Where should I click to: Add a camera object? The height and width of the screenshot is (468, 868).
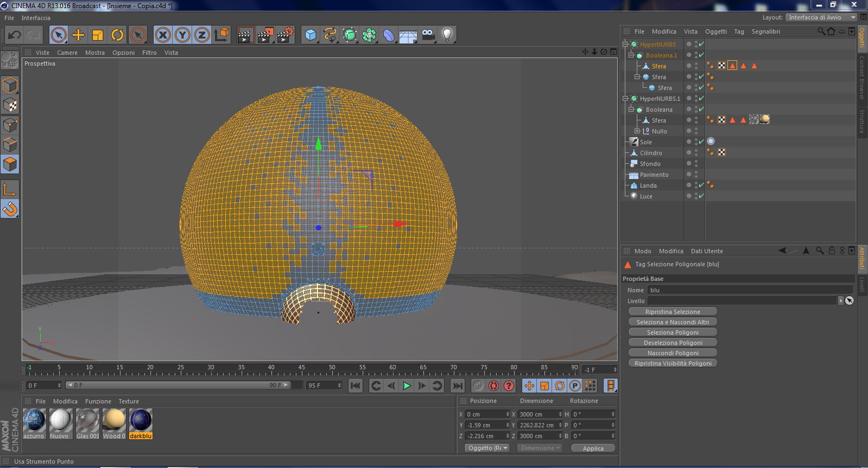pos(428,35)
